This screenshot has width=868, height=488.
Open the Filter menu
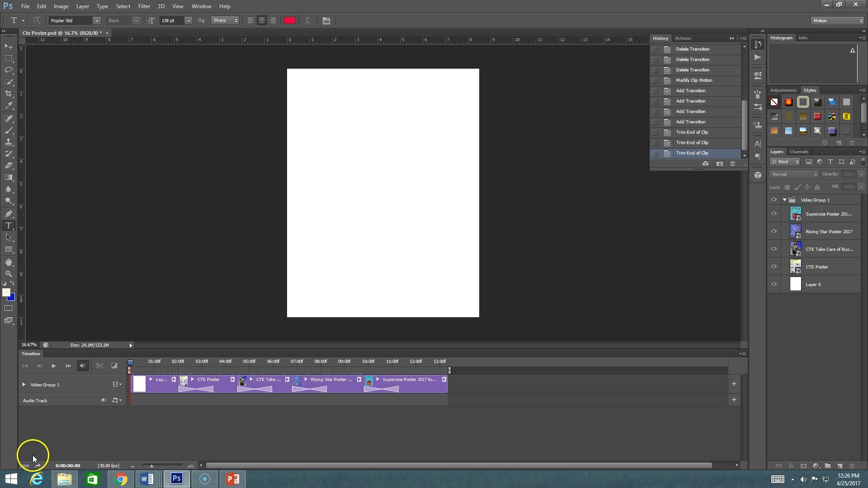(144, 6)
